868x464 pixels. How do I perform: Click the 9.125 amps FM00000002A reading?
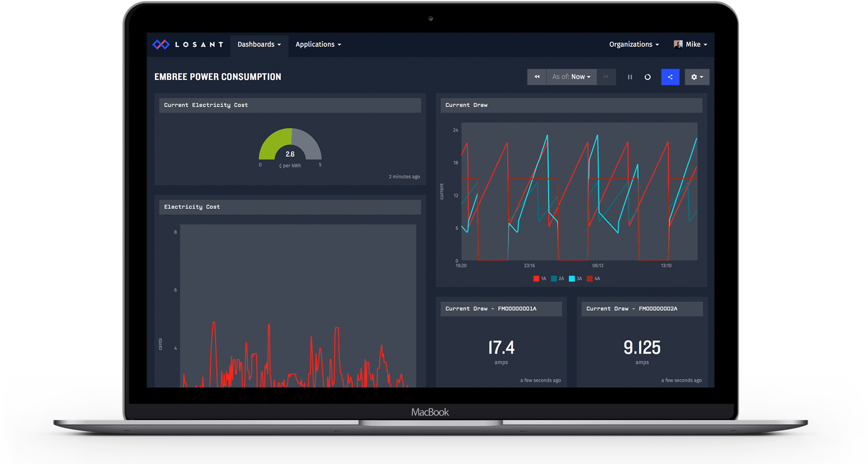click(x=642, y=348)
